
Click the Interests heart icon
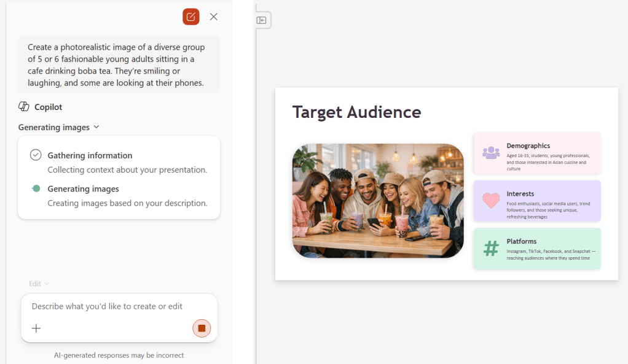pos(491,200)
